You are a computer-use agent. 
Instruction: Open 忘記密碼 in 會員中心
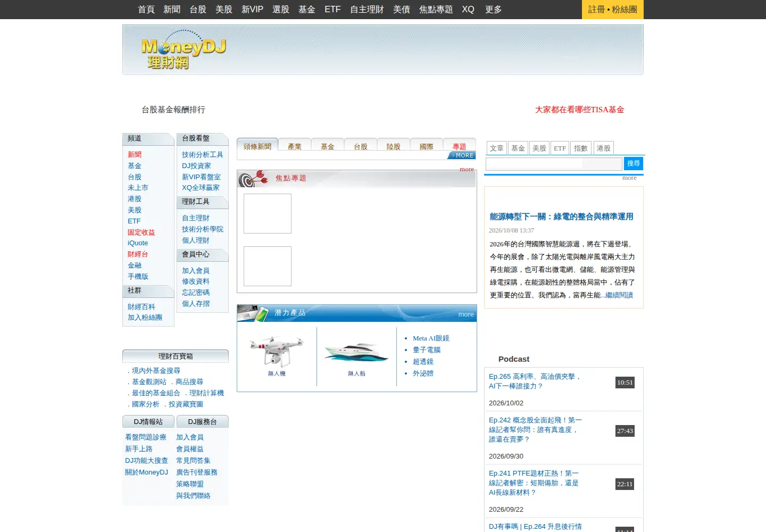tap(196, 293)
